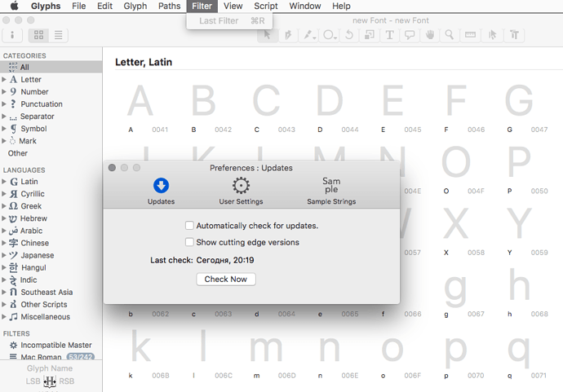
Task: Select the All category
Action: [x=51, y=67]
